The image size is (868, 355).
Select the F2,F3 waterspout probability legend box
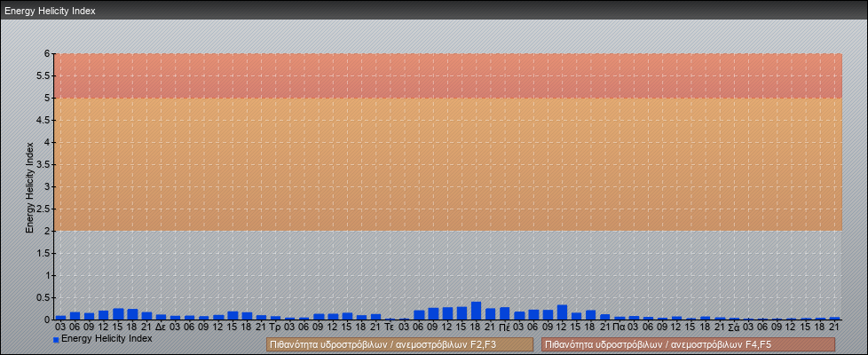click(x=399, y=344)
